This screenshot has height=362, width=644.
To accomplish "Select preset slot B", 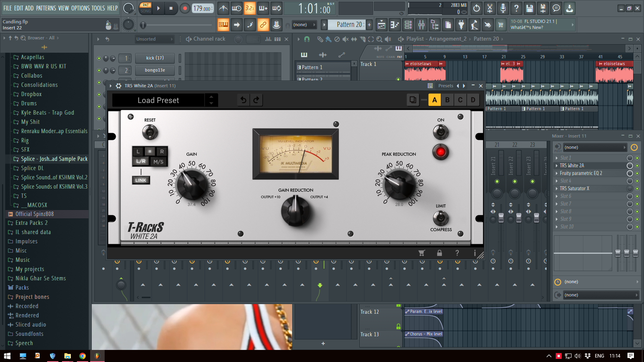I will coord(447,100).
